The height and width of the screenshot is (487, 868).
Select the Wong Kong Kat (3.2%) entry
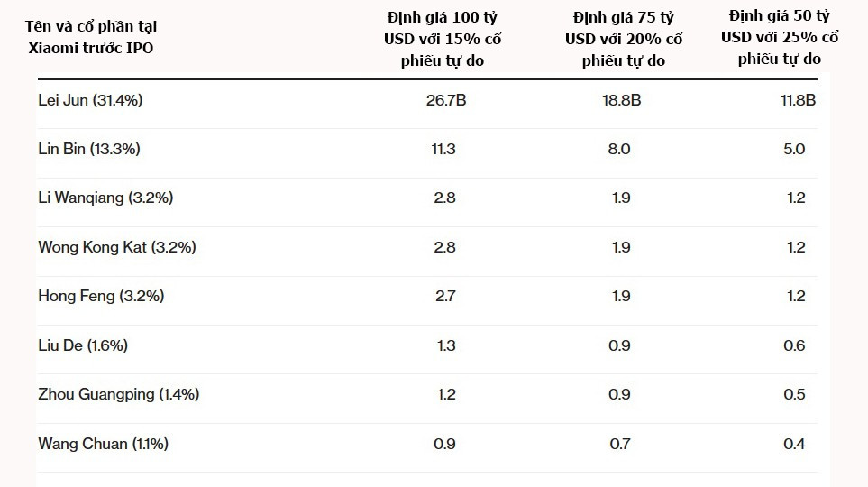[x=117, y=247]
